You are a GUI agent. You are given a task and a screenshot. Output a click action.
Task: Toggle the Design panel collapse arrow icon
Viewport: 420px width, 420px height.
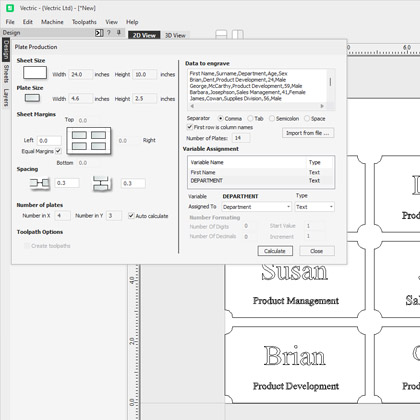(x=99, y=33)
